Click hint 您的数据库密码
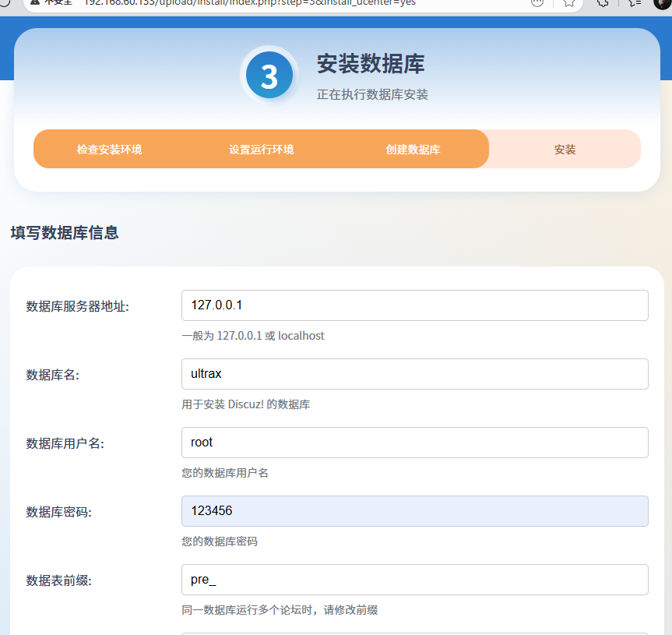The height and width of the screenshot is (635, 672). point(220,542)
